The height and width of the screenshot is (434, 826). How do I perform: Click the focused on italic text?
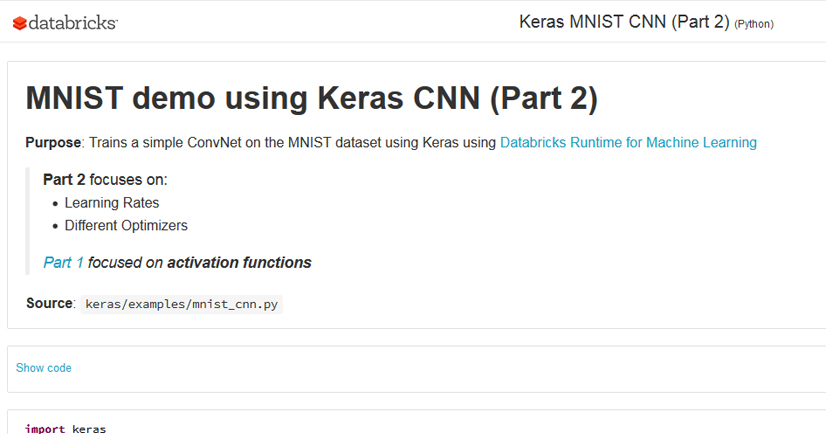(125, 263)
